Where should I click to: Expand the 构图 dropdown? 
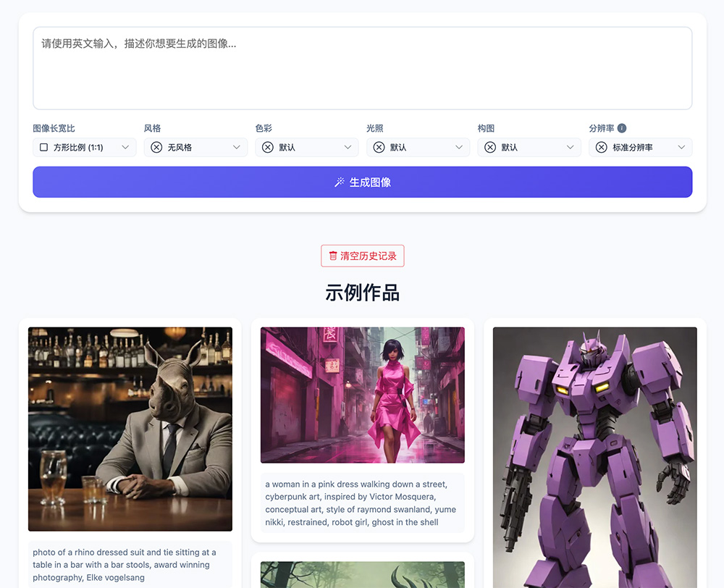point(570,147)
